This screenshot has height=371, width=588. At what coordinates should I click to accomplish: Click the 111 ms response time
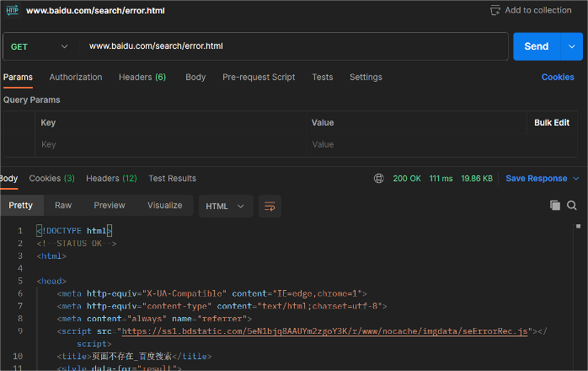click(x=441, y=179)
